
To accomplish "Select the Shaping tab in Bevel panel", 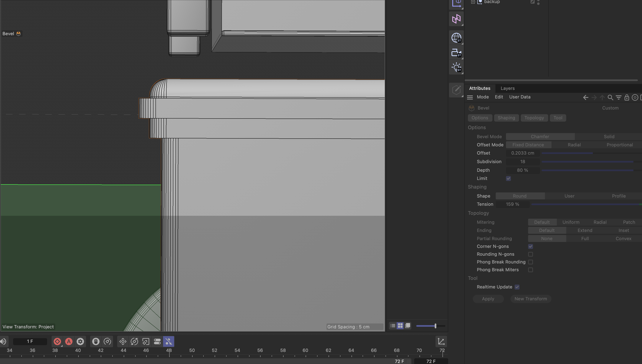I will [506, 118].
